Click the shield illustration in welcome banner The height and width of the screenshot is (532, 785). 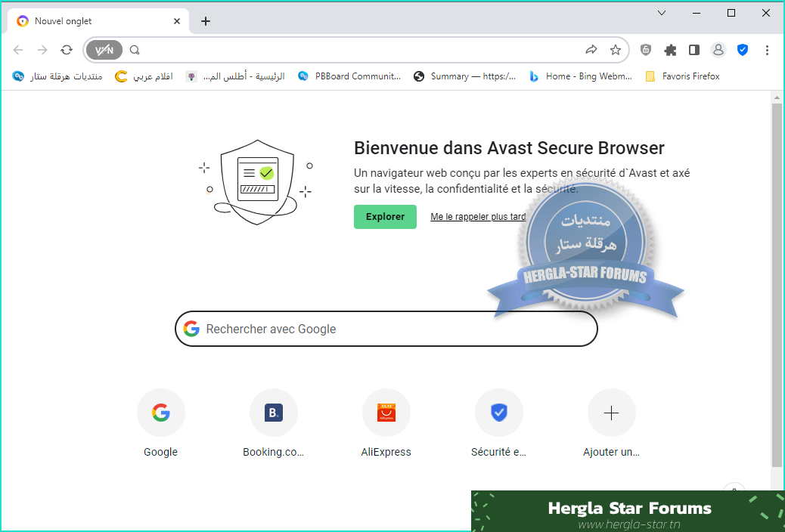coord(256,182)
